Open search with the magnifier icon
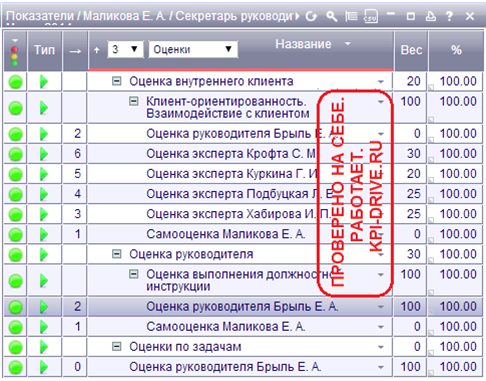 pos(331,16)
